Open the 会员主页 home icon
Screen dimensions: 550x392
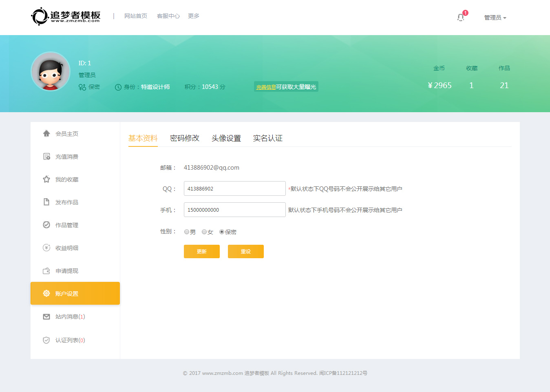click(46, 133)
